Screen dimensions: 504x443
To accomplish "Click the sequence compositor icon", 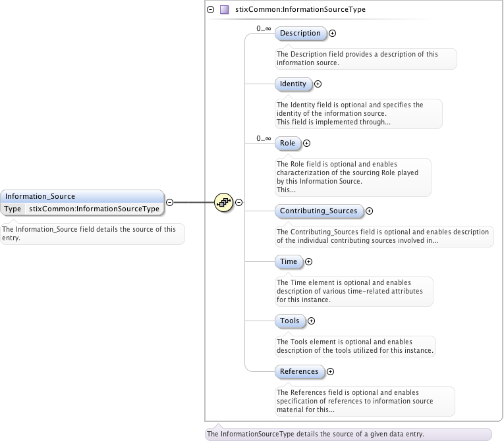I will click(224, 203).
